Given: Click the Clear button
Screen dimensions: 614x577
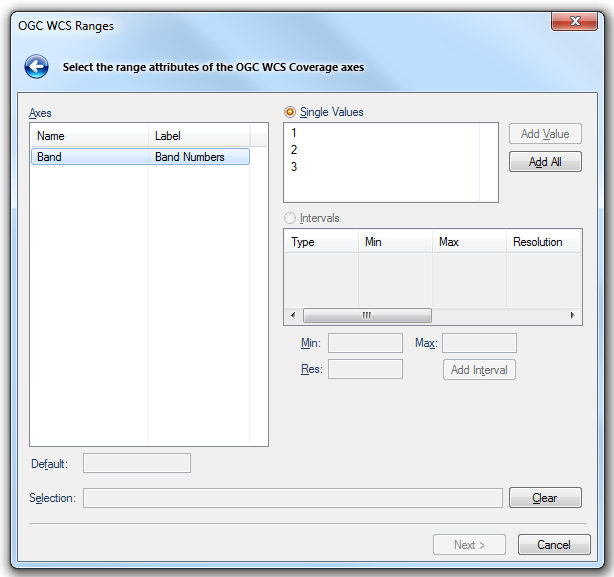Looking at the screenshot, I should pos(544,498).
